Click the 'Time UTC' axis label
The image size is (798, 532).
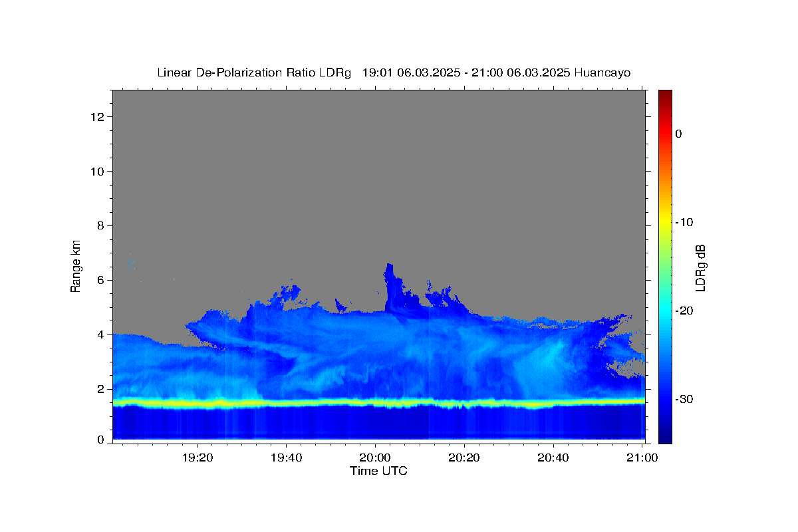tap(378, 471)
